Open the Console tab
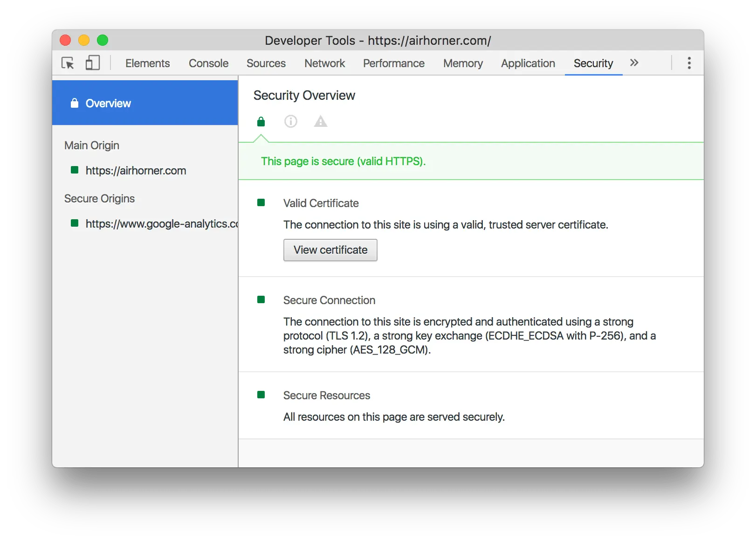This screenshot has height=542, width=756. point(208,63)
